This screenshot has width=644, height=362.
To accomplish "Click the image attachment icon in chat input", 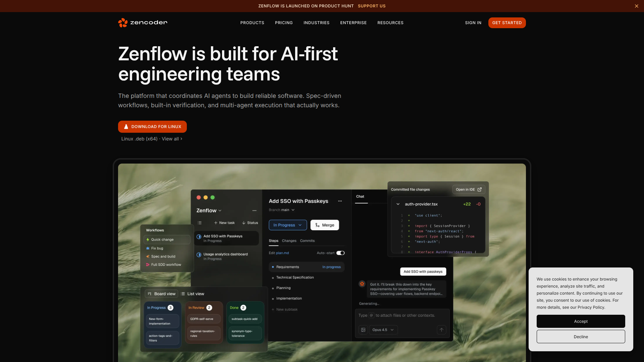I will (x=363, y=330).
